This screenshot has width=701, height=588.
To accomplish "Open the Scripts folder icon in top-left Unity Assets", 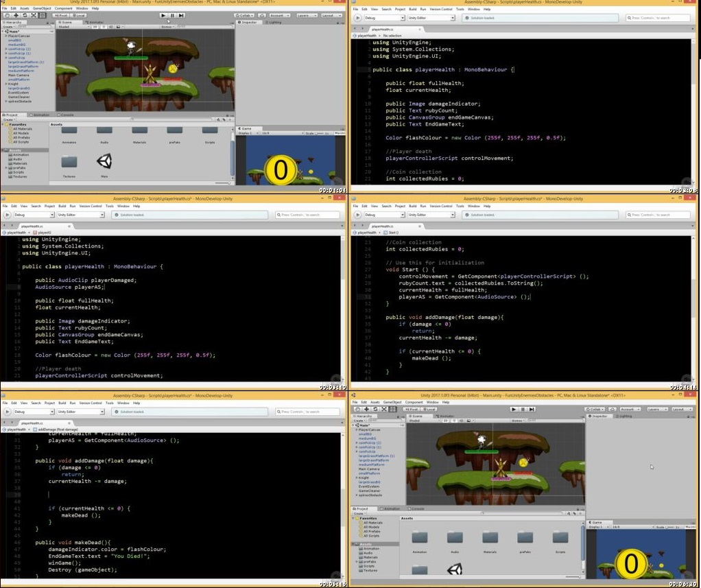I will 210,130.
